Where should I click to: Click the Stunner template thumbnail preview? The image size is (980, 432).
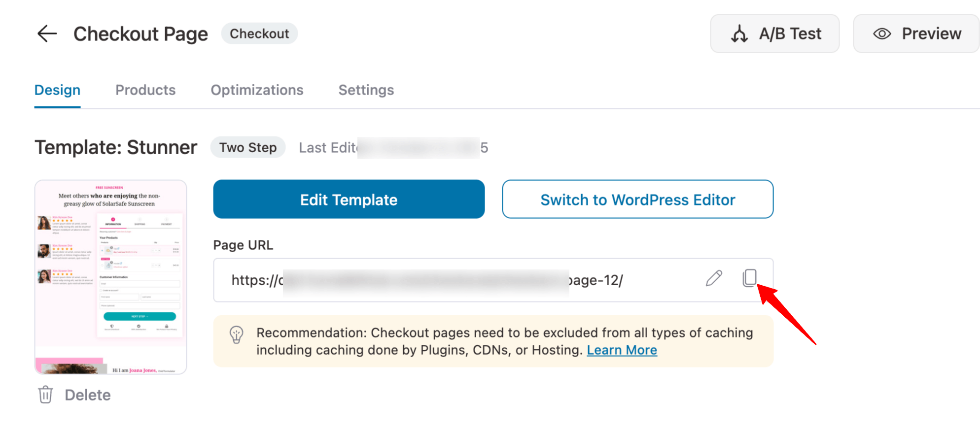[110, 276]
